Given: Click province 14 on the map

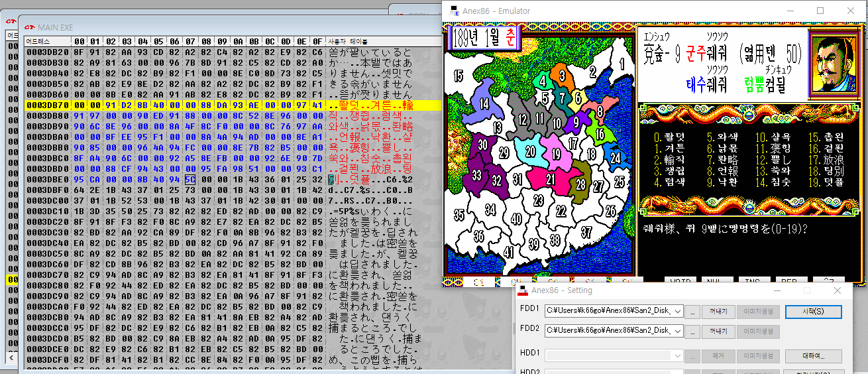Looking at the screenshot, I should pyautogui.click(x=484, y=104).
